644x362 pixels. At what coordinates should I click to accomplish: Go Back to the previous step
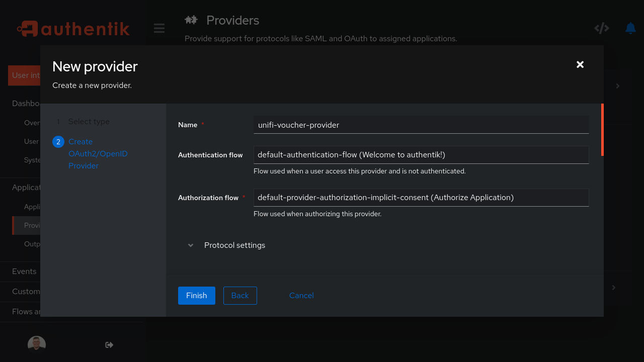pyautogui.click(x=240, y=296)
